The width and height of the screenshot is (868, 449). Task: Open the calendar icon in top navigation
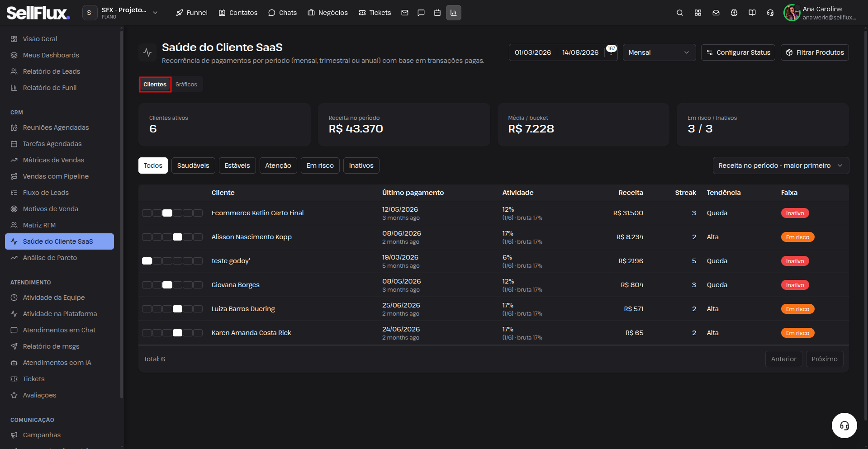[x=437, y=13]
